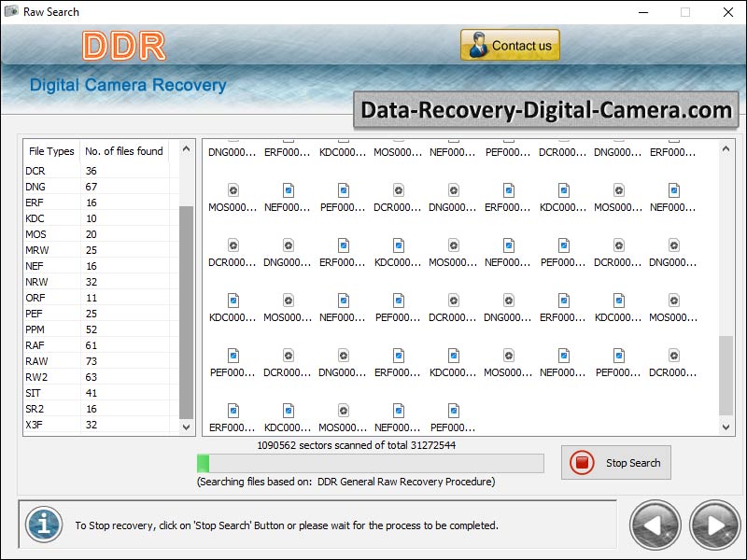
Task: Click the blue information icon
Action: (x=43, y=525)
